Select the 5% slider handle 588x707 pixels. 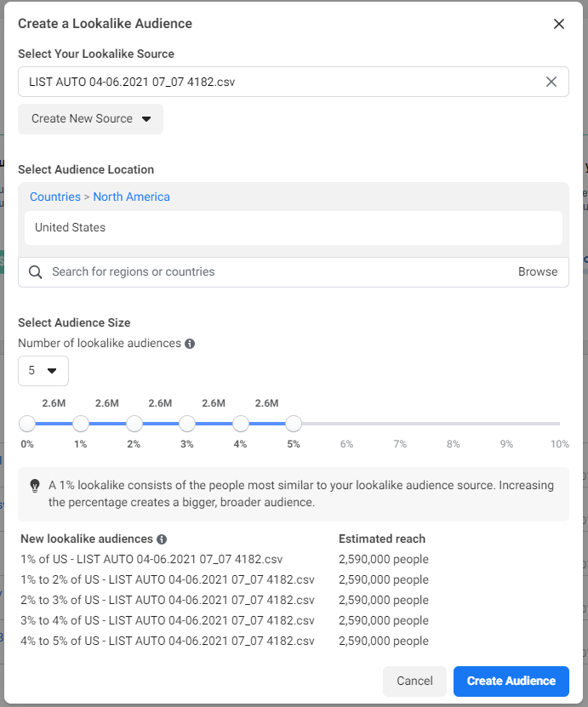(x=294, y=423)
